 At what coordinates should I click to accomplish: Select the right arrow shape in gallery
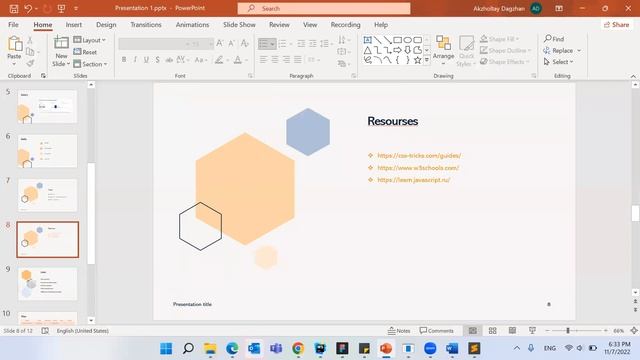point(397,50)
